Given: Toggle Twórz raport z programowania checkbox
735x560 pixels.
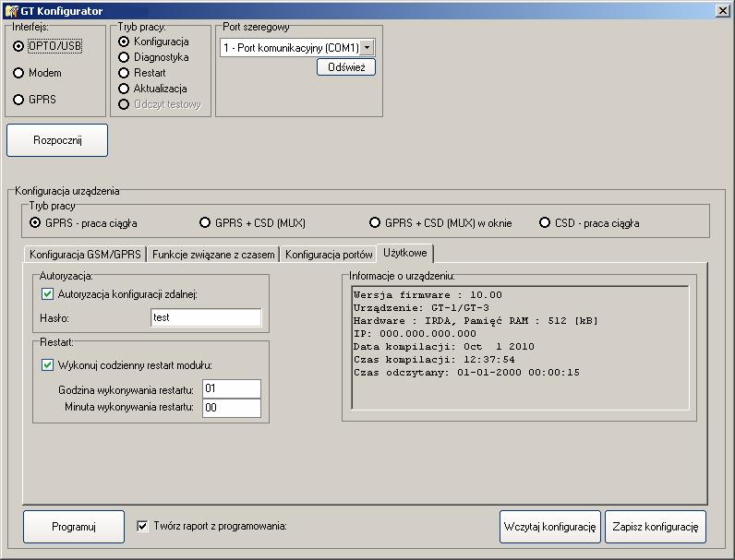Looking at the screenshot, I should tap(142, 526).
